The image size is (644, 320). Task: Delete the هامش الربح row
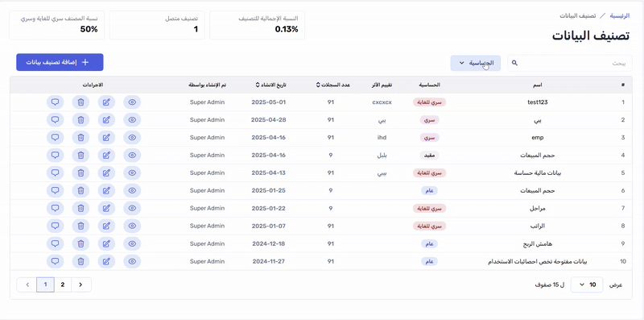pos(80,243)
